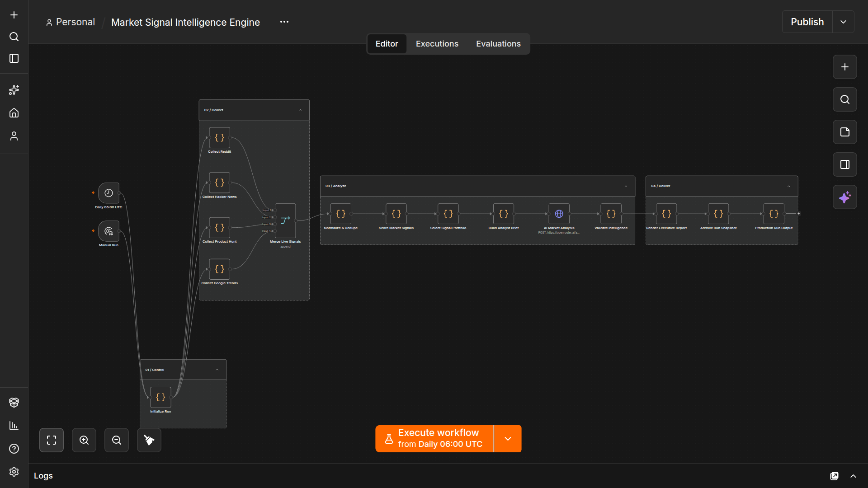Select the Validate Intelligence node
868x488 pixels.
point(611,214)
